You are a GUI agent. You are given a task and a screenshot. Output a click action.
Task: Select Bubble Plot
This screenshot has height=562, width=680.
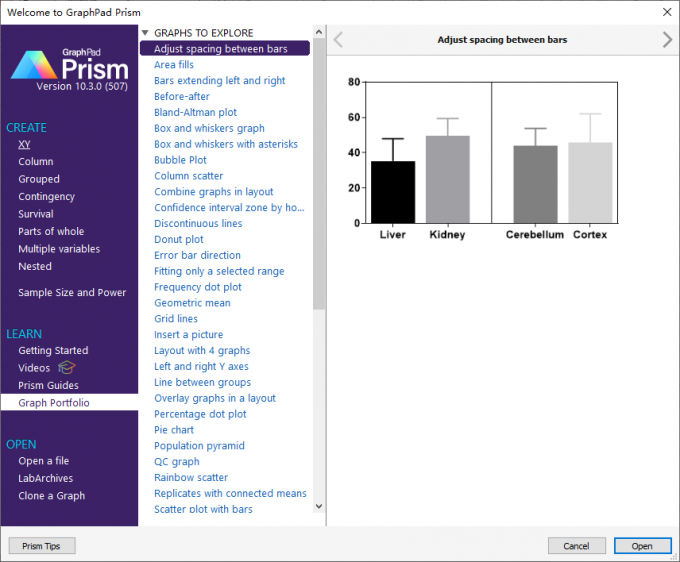pyautogui.click(x=180, y=160)
